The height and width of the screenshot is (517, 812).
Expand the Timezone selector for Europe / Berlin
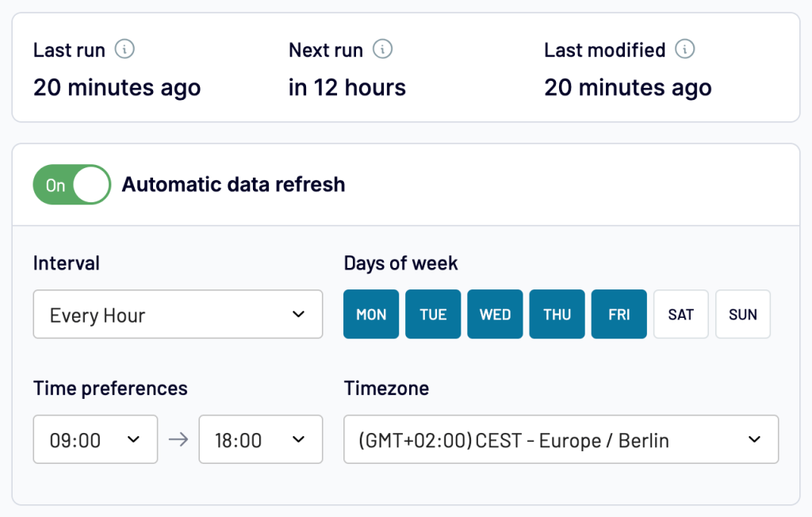point(561,439)
